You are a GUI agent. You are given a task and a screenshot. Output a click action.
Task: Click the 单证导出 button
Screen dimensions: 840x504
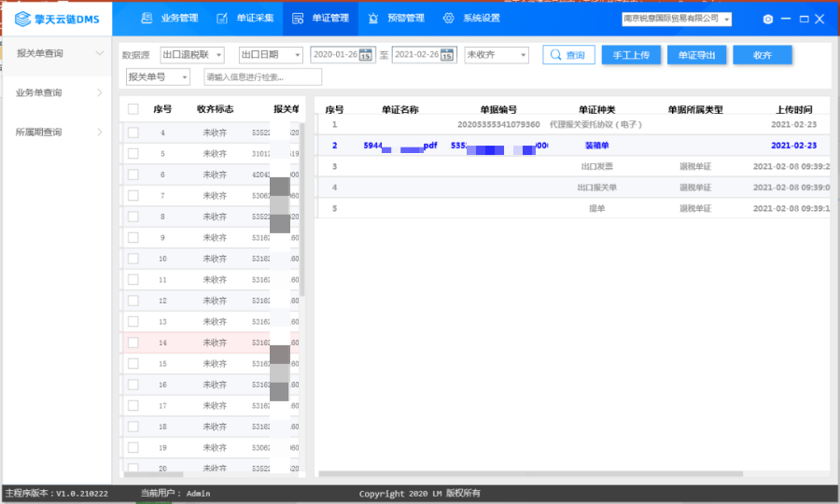pos(696,55)
